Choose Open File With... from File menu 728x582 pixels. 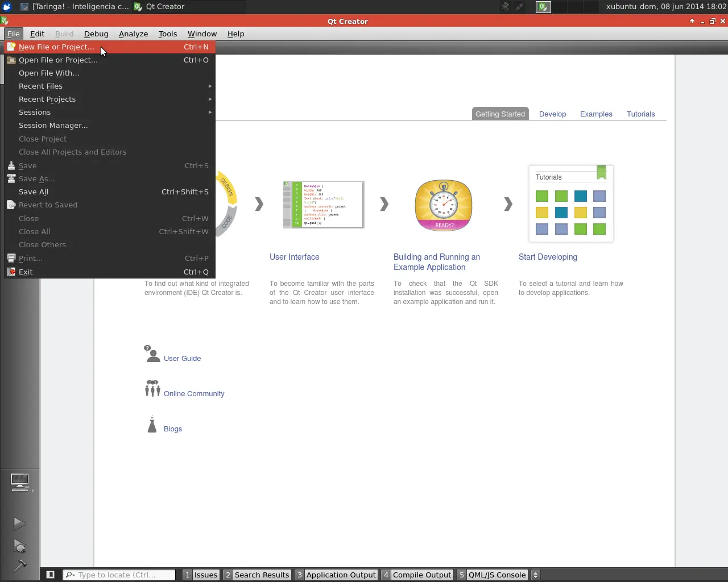tap(110, 73)
